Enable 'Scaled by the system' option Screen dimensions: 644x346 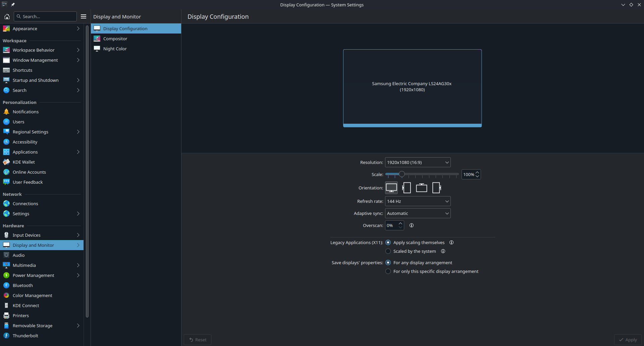[388, 251]
